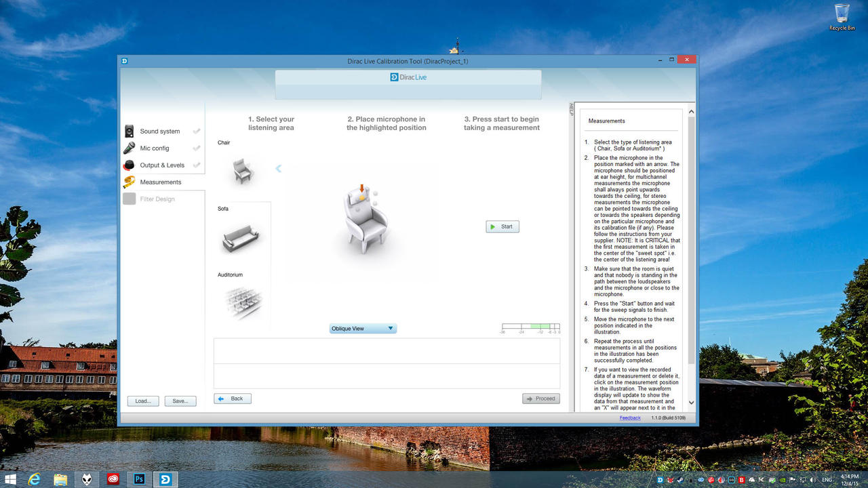Choose the Auditorium listening area thumbnail
868x488 pixels.
coord(242,302)
